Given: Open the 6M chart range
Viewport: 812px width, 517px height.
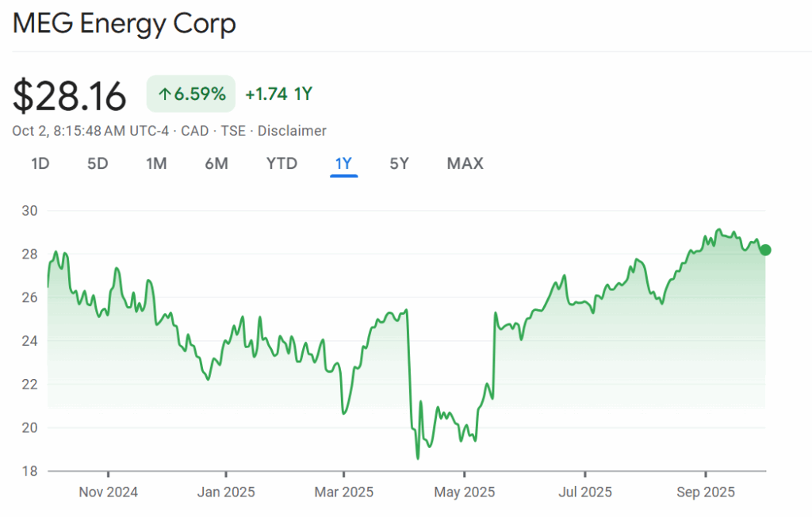Looking at the screenshot, I should click(x=216, y=163).
